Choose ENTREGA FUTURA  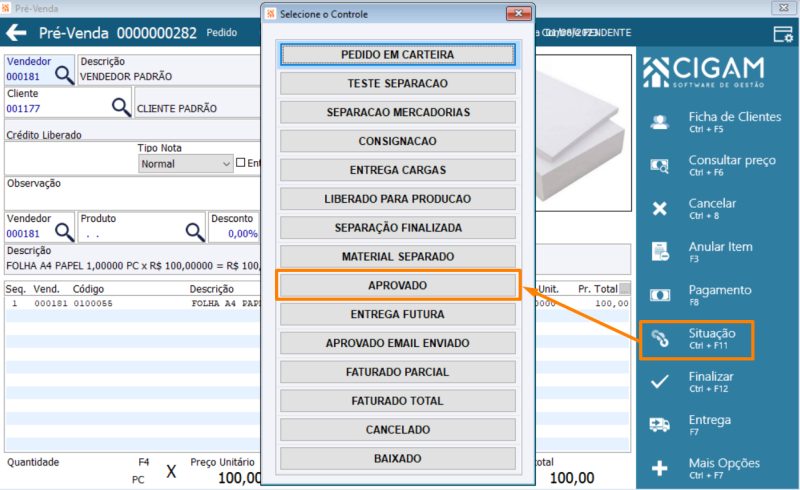pos(397,314)
